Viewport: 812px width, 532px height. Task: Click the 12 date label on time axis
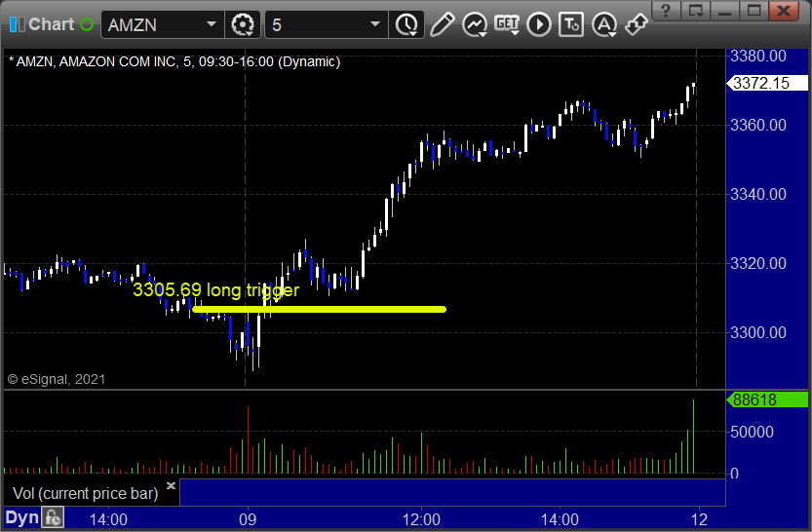(x=699, y=519)
